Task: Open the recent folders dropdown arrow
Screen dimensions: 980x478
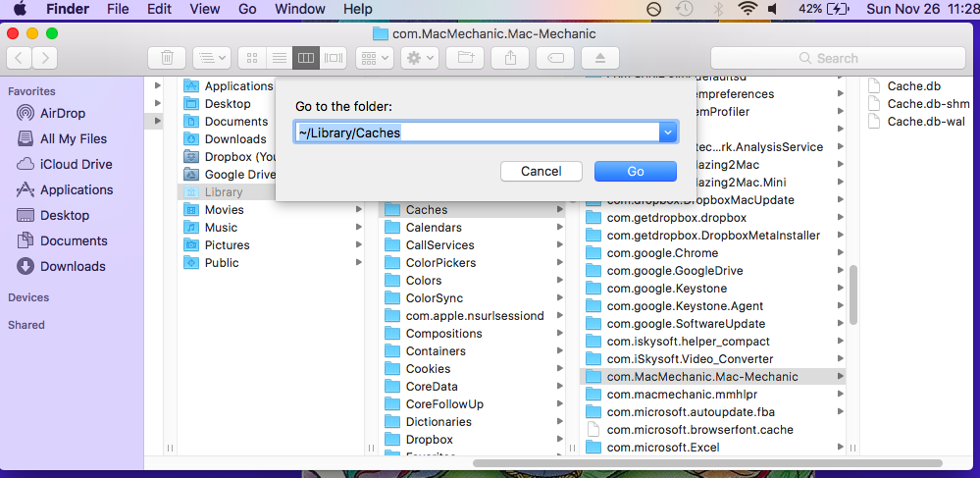Action: pos(668,133)
